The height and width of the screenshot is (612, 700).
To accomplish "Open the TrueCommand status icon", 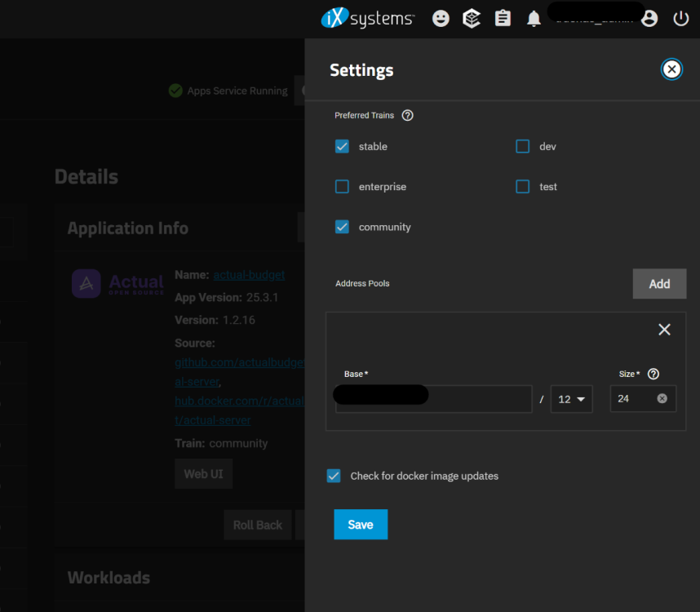I will tap(472, 18).
